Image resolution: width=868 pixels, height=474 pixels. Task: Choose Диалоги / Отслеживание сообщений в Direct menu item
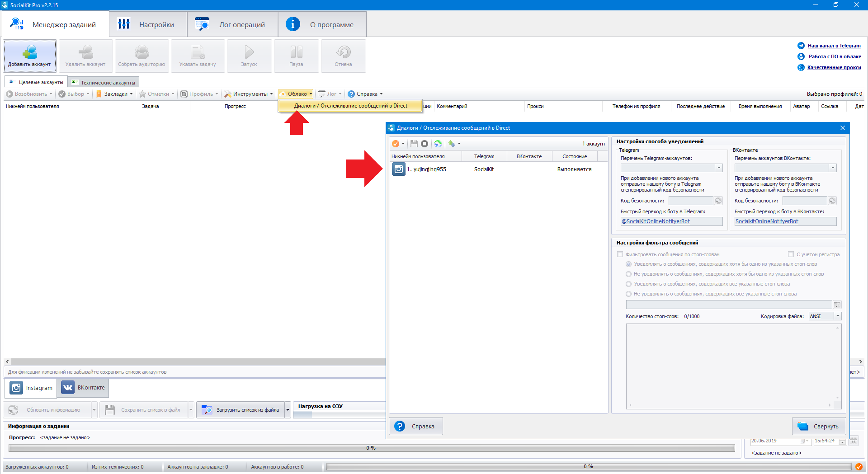[x=350, y=106]
